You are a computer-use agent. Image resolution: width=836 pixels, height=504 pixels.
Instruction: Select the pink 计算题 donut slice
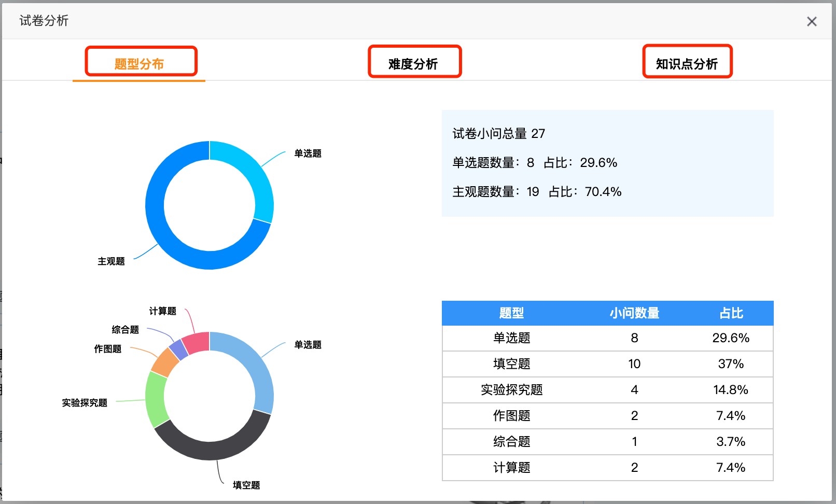click(197, 343)
